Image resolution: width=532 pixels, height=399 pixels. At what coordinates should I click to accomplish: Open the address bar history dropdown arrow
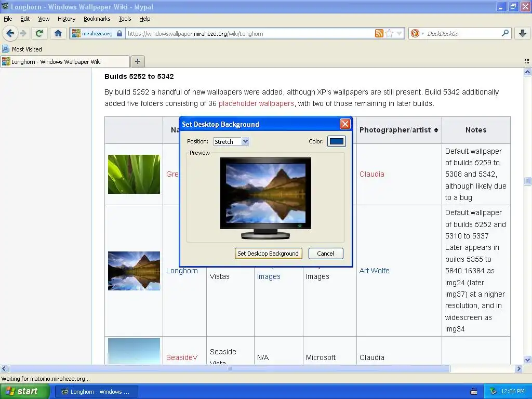pyautogui.click(x=400, y=33)
